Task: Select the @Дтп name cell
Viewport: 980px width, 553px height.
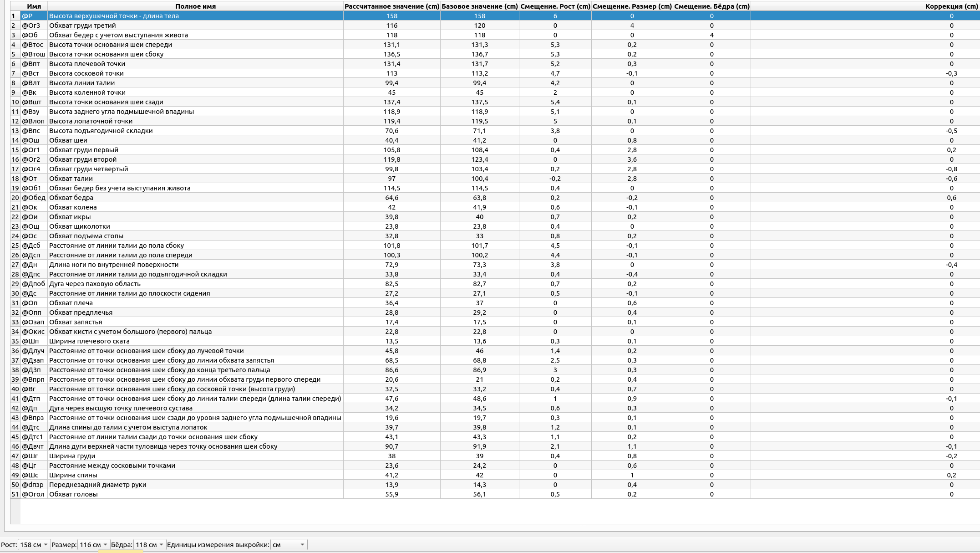Action: click(34, 399)
